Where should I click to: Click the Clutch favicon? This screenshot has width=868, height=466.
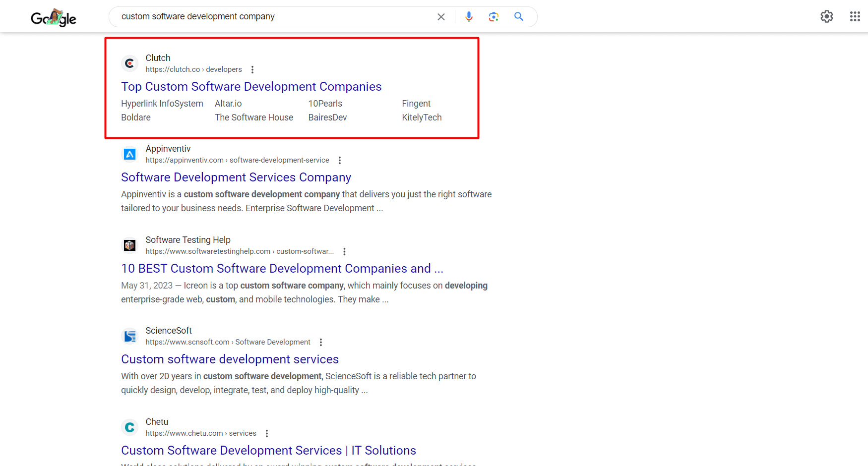tap(130, 63)
